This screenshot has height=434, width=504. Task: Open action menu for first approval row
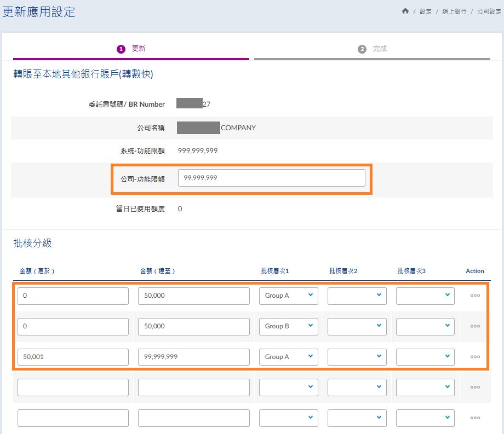(x=475, y=296)
